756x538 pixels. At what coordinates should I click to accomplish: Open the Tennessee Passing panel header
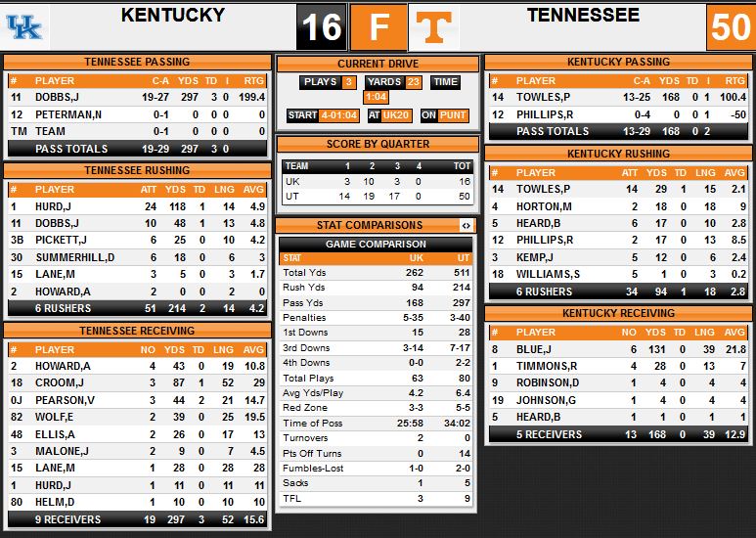click(x=138, y=62)
